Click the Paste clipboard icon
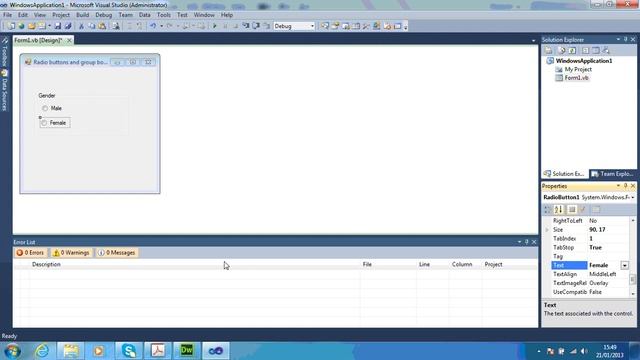 [x=102, y=26]
